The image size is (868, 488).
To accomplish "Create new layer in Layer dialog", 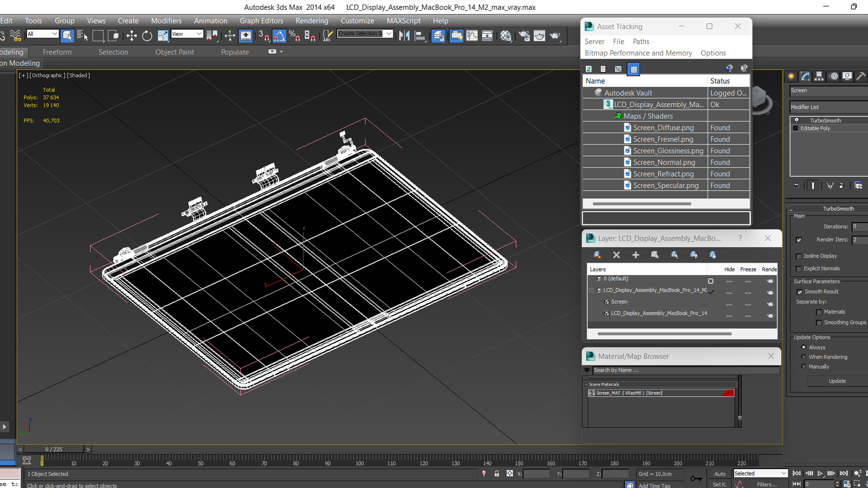I will tap(597, 255).
